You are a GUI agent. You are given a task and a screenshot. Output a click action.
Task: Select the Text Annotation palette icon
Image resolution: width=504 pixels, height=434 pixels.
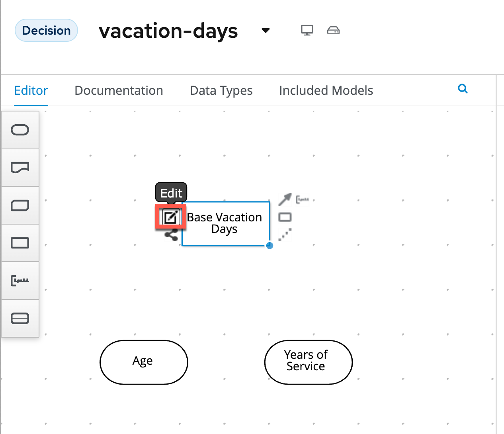[20, 281]
